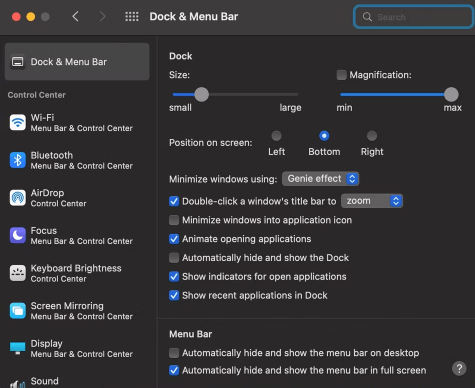The width and height of the screenshot is (475, 388).
Task: Click the "Menu Bar" section heading
Action: (190, 334)
